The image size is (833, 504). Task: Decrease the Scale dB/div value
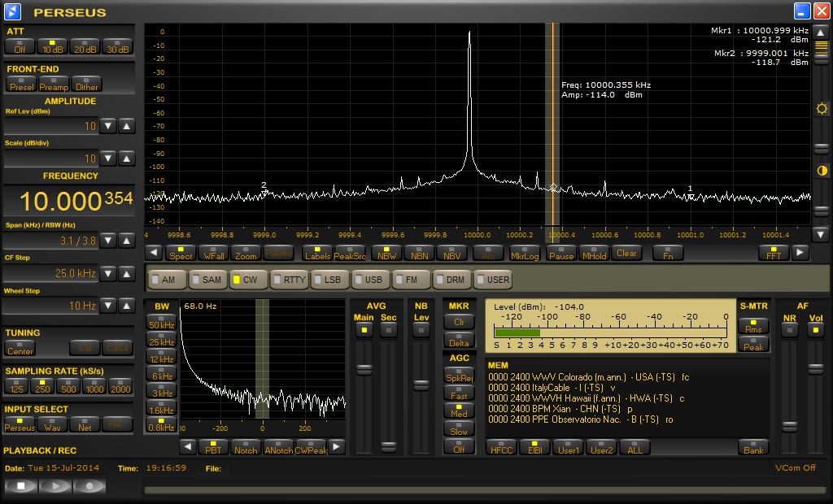pyautogui.click(x=108, y=159)
